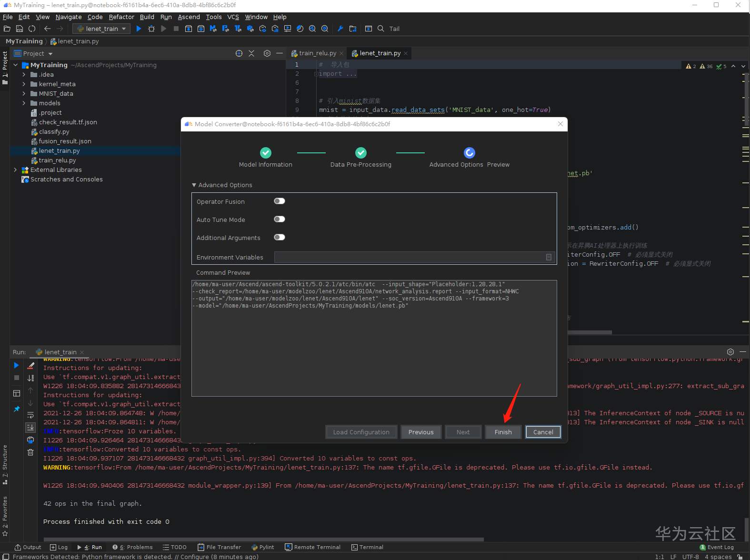Click the Debug bug icon in the toolbar
This screenshot has height=560, width=750.
(x=151, y=29)
